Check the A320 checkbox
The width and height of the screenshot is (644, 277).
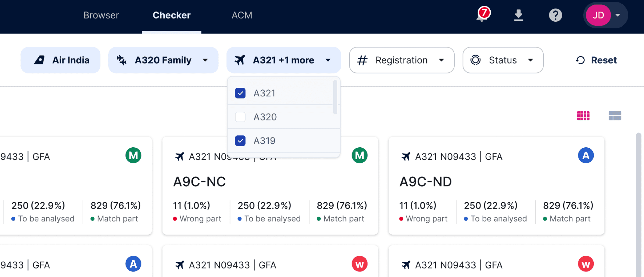click(240, 117)
